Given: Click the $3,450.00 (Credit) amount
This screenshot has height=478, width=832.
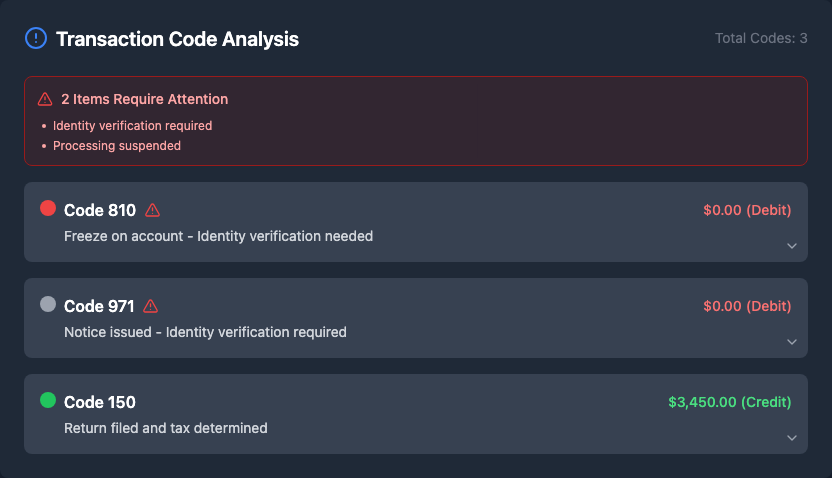Looking at the screenshot, I should click(729, 402).
